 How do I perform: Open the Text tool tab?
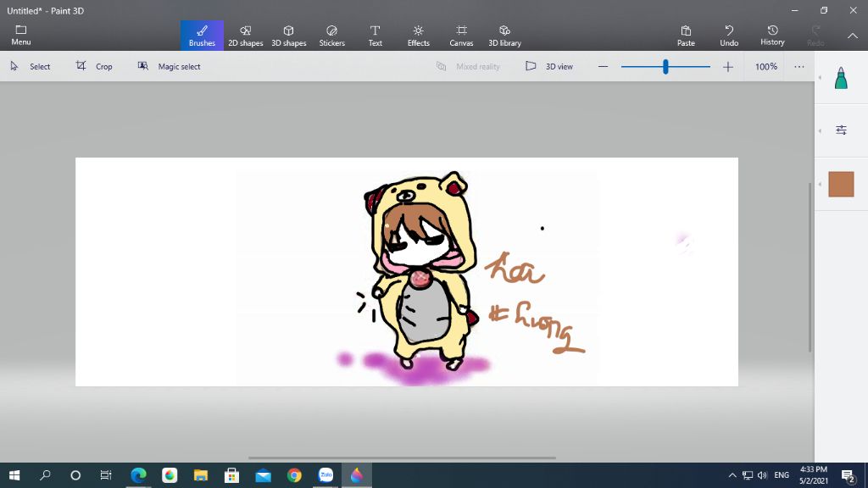point(375,36)
